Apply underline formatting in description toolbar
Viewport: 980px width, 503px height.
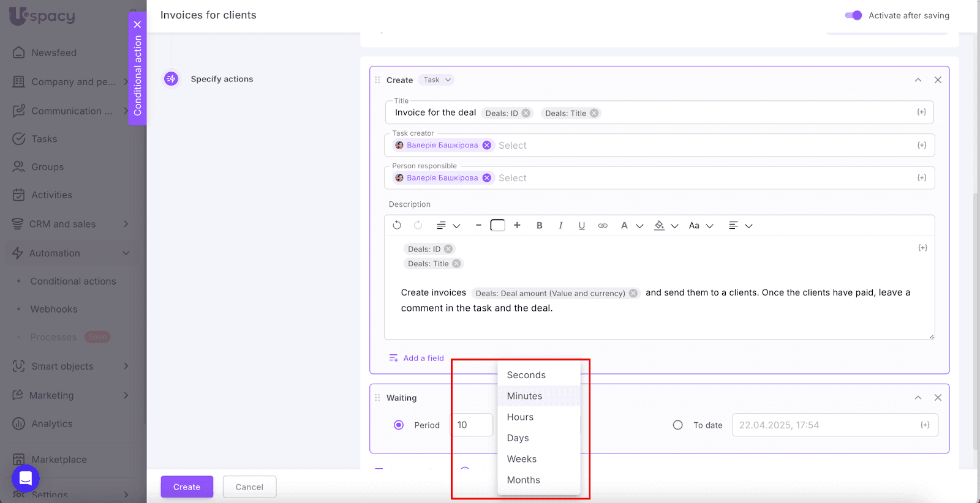pos(581,226)
